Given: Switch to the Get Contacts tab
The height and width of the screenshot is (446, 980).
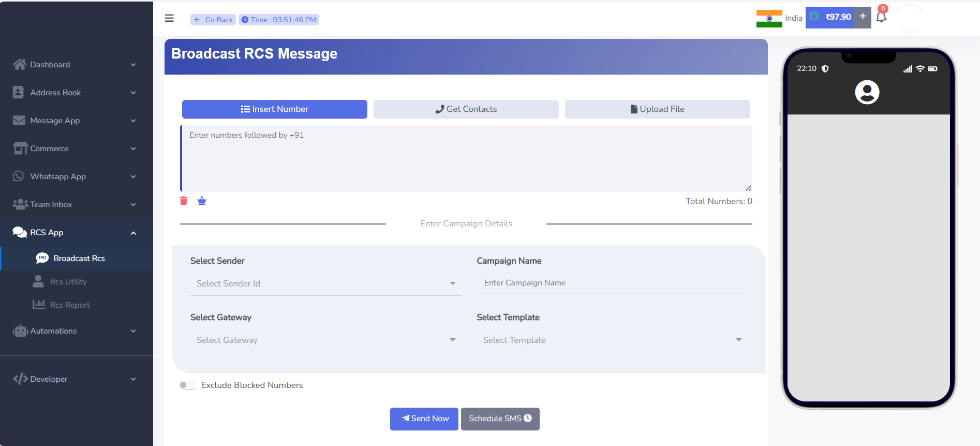Looking at the screenshot, I should coord(466,109).
